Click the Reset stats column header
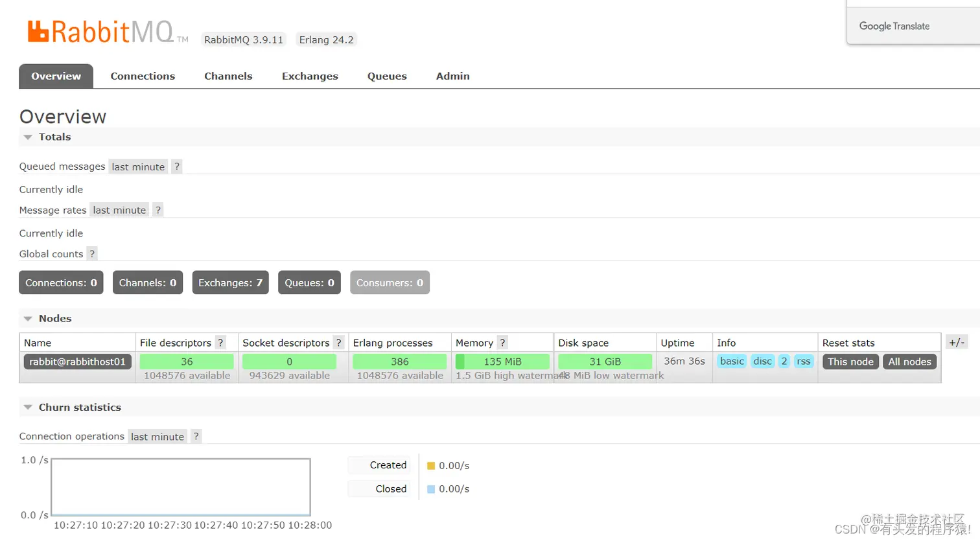The height and width of the screenshot is (541, 980). (x=848, y=343)
